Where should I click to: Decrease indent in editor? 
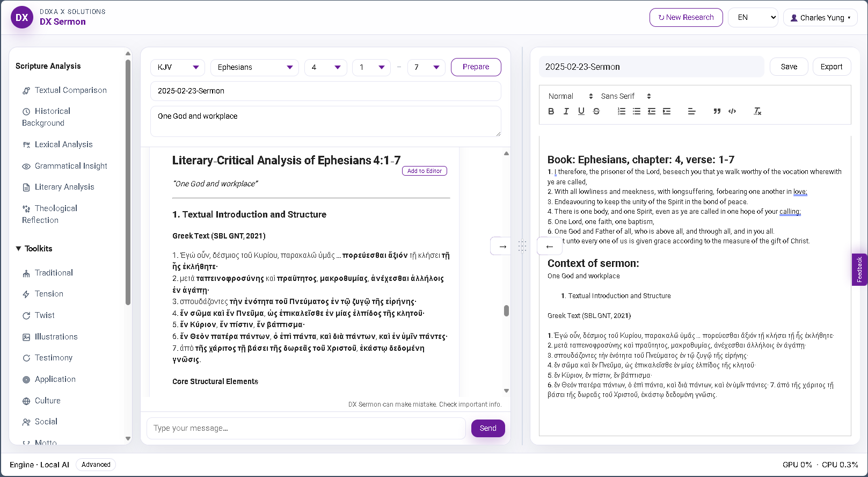(x=651, y=111)
